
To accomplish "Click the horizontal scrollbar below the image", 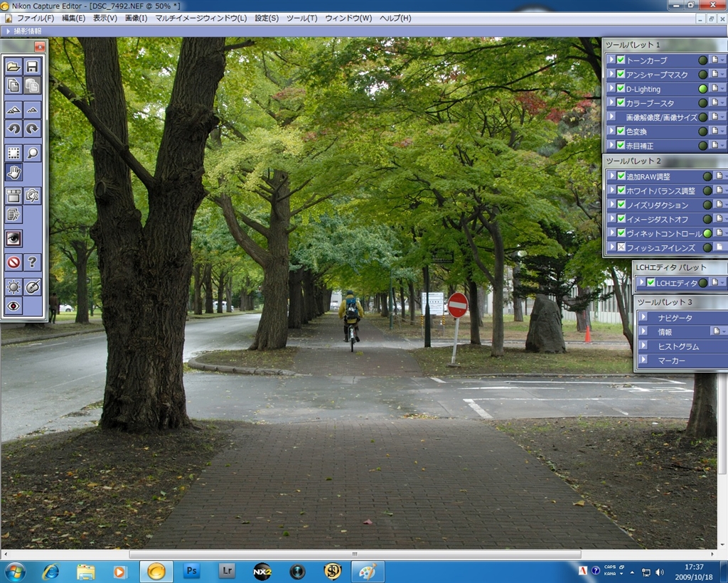I will 355,554.
